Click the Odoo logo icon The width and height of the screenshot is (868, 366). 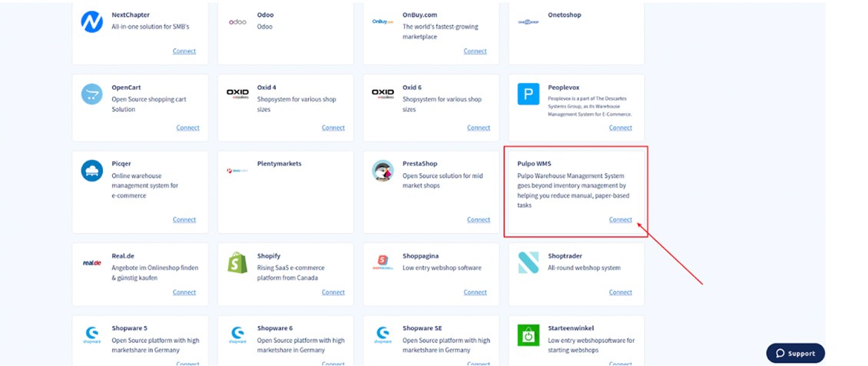237,22
